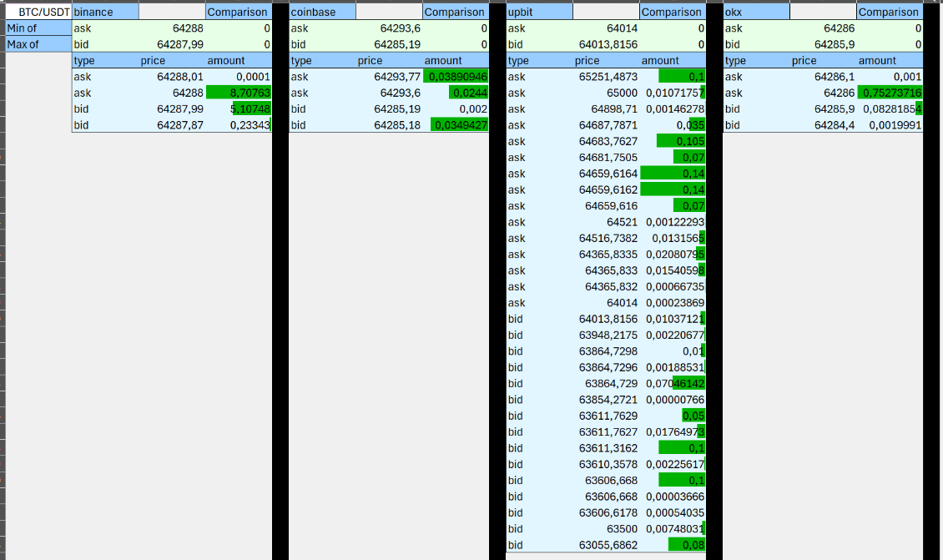Click upbit ask price 65251,4873
Image resolution: width=943 pixels, height=560 pixels.
click(606, 77)
